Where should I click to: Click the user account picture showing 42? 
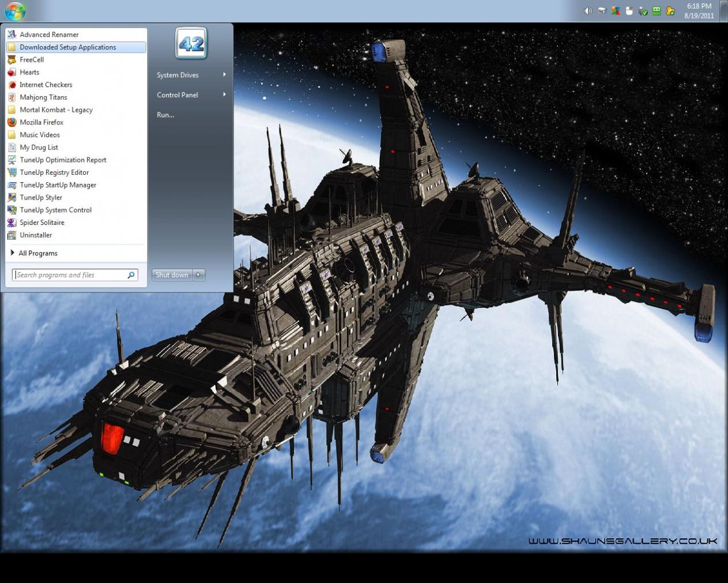point(191,43)
